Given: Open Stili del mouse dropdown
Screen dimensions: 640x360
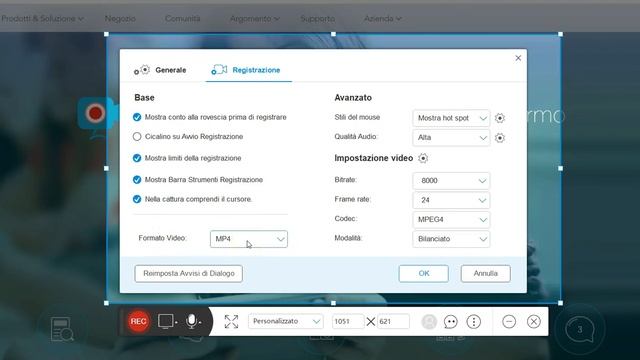Looking at the screenshot, I should [451, 118].
